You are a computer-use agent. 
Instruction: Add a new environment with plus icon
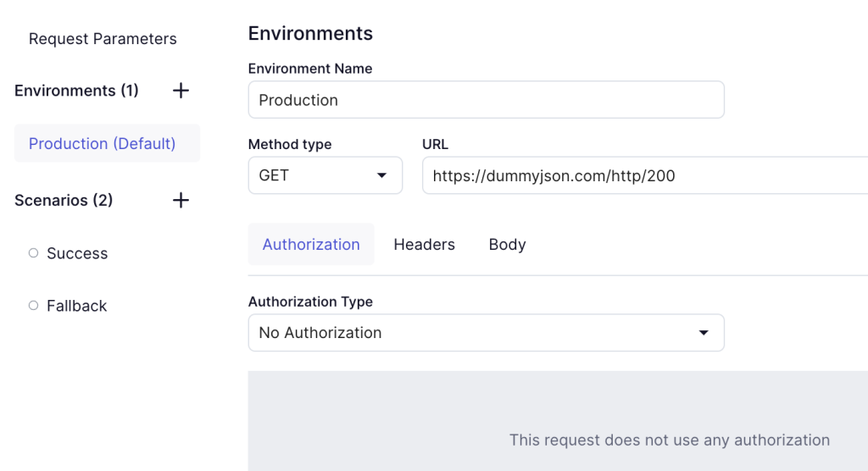point(181,90)
